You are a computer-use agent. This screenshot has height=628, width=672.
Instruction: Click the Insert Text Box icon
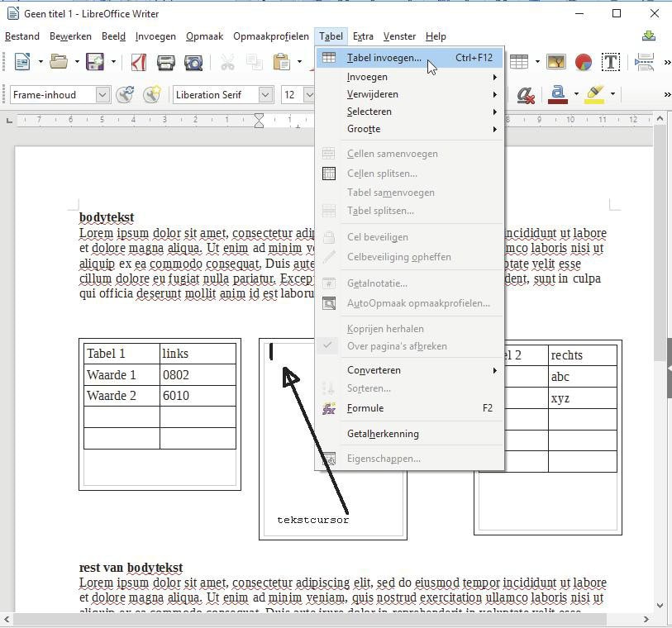(x=611, y=62)
